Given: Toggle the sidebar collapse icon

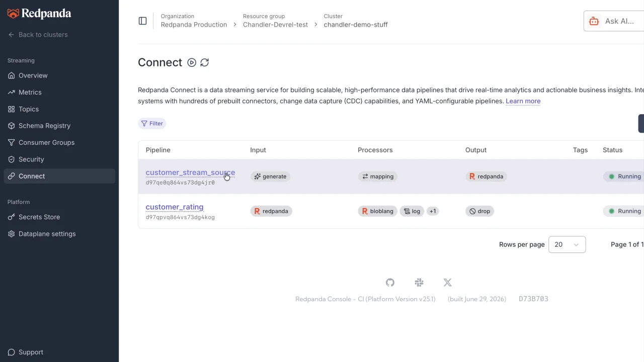Looking at the screenshot, I should click(142, 21).
